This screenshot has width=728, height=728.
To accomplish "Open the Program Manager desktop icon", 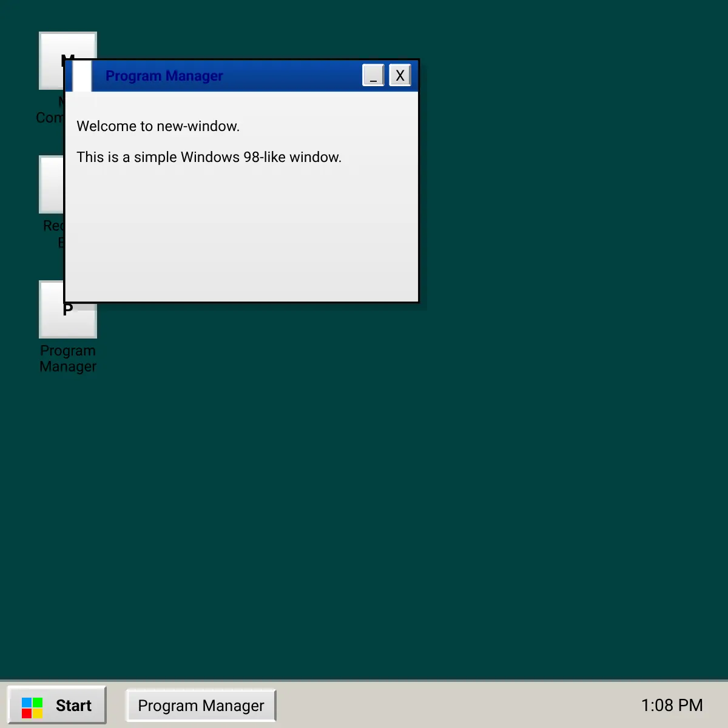I will point(68,320).
